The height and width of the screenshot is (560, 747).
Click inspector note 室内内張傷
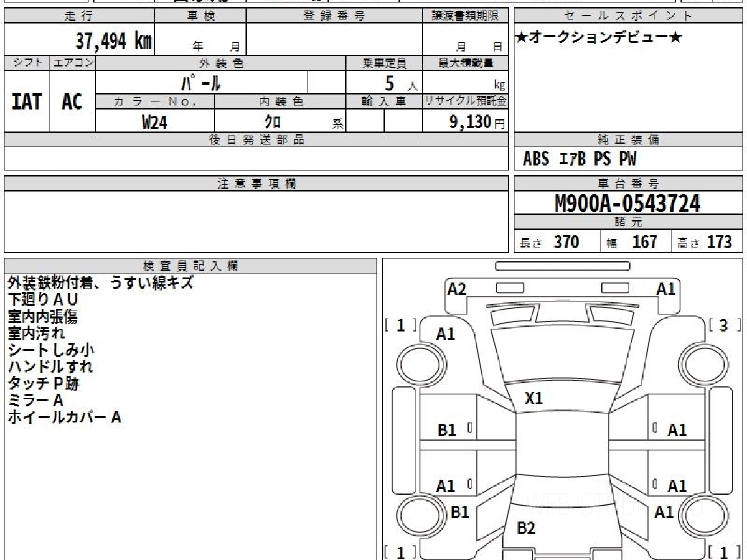(x=42, y=317)
